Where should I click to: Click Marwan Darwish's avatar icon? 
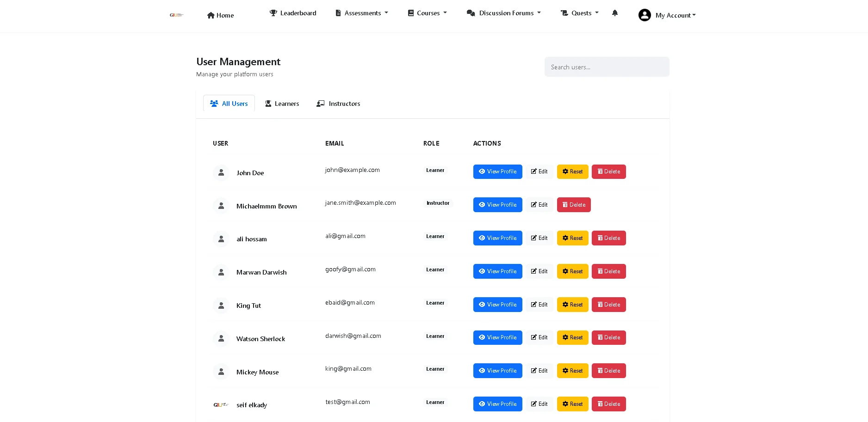(221, 272)
